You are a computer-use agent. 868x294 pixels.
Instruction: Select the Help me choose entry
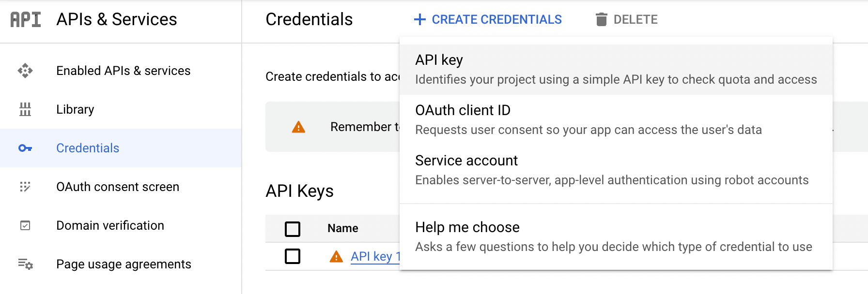pyautogui.click(x=616, y=237)
